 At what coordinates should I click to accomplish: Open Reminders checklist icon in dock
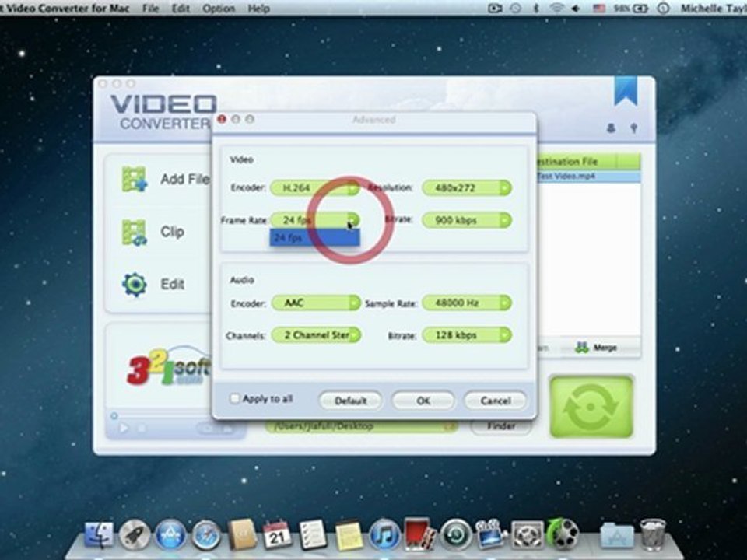313,535
